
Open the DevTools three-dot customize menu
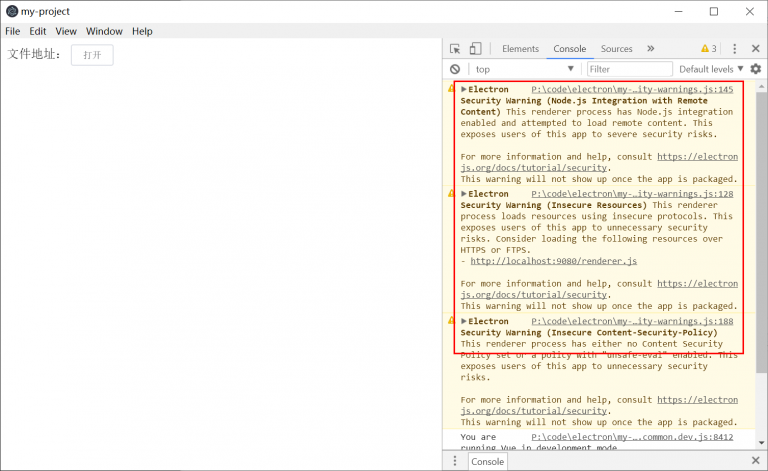click(734, 48)
